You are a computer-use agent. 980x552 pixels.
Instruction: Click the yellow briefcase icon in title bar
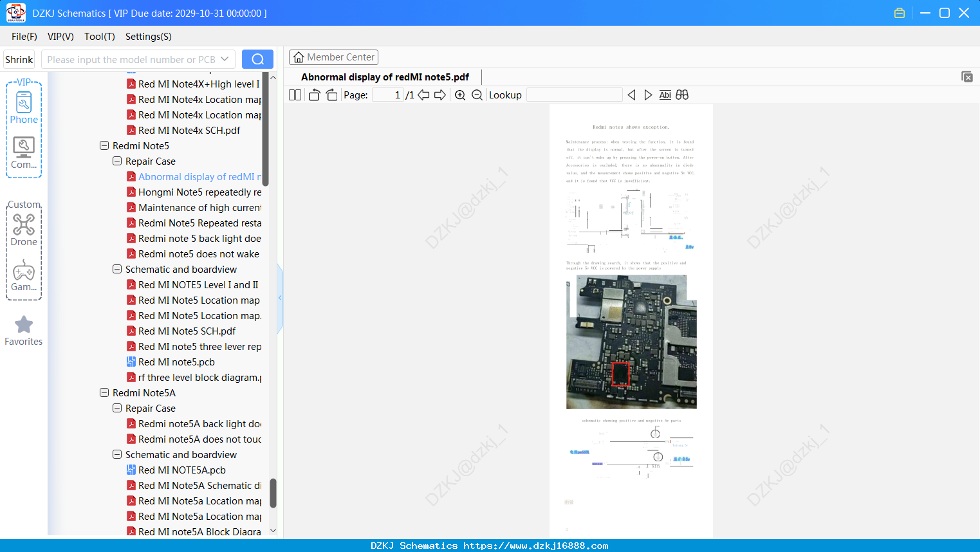pyautogui.click(x=900, y=13)
